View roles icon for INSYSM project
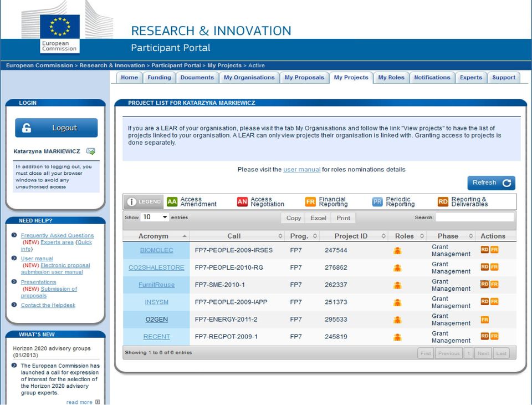532x405 pixels. (x=397, y=302)
